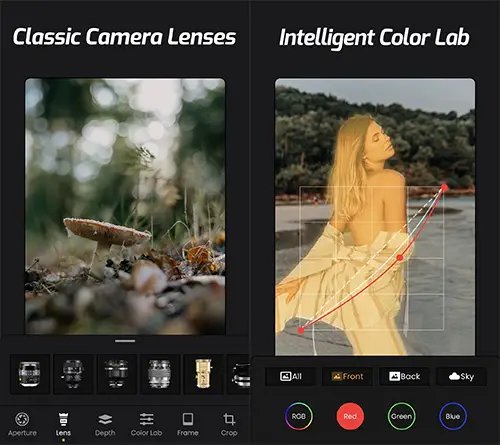The height and width of the screenshot is (445, 500).
Task: Click the red curve midpoint control
Action: pyautogui.click(x=400, y=258)
